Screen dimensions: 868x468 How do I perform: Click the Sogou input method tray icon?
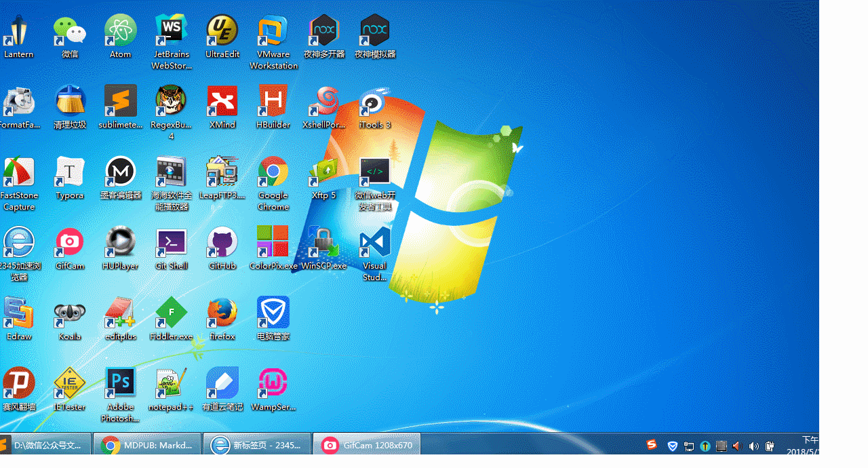coord(652,445)
